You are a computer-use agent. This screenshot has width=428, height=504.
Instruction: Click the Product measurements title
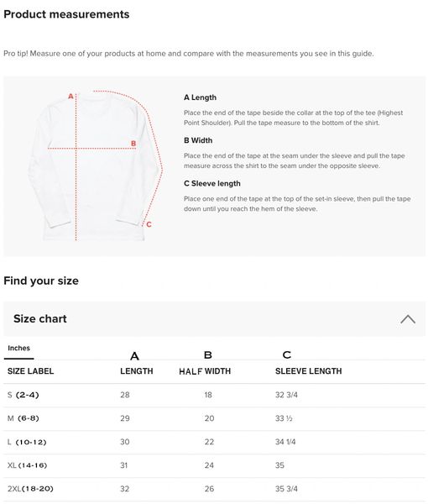tap(66, 14)
